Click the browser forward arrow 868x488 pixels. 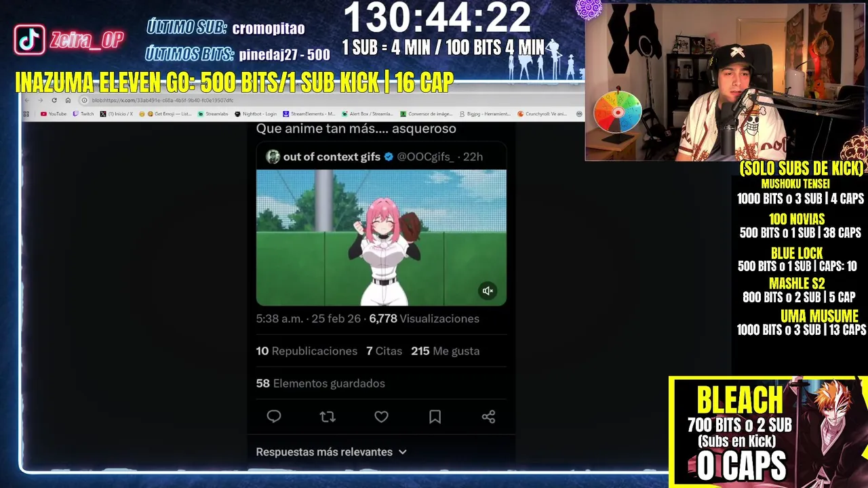pos(40,100)
